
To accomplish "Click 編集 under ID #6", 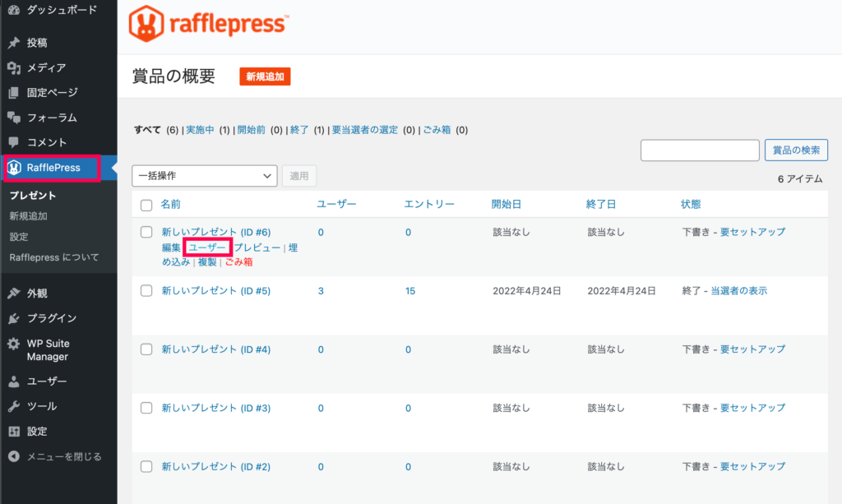I will coord(171,247).
